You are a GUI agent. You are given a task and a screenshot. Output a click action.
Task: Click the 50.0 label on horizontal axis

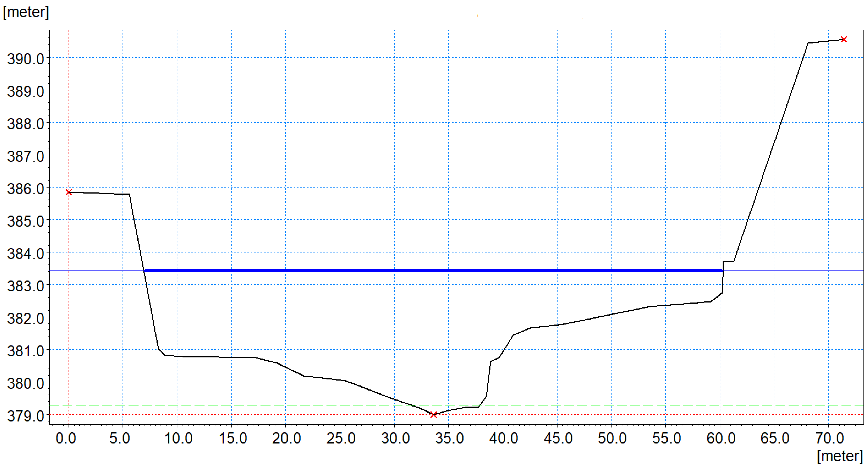click(x=612, y=438)
